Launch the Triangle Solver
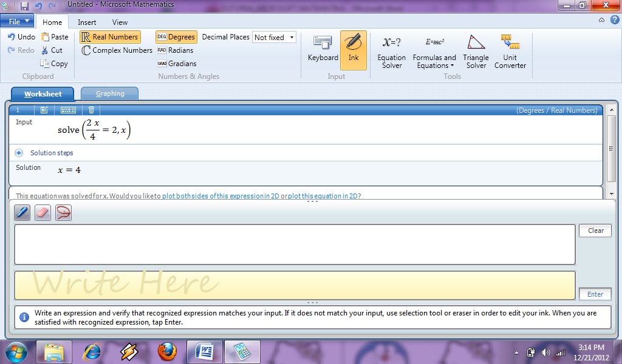Screen dimensions: 622x364 click(x=476, y=52)
